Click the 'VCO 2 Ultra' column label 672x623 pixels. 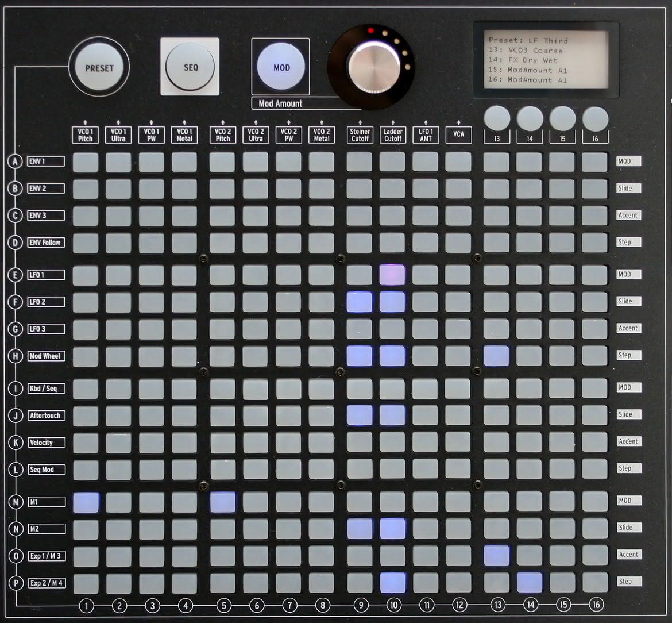[x=256, y=135]
